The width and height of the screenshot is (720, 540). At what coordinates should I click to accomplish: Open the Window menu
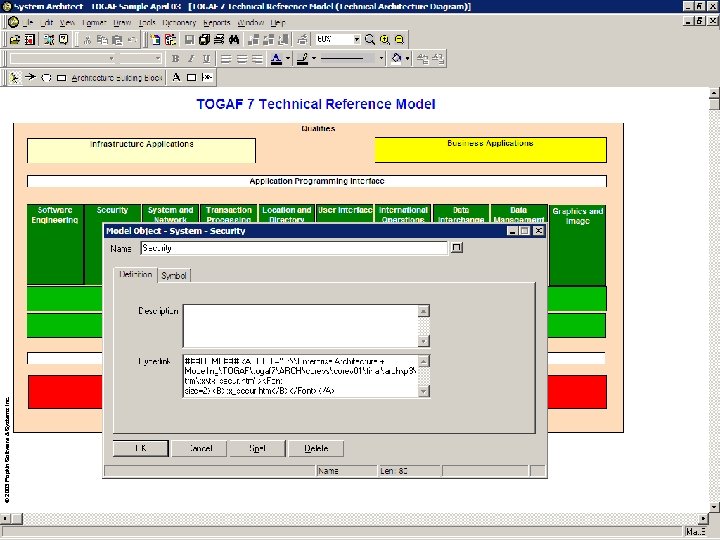click(x=250, y=22)
